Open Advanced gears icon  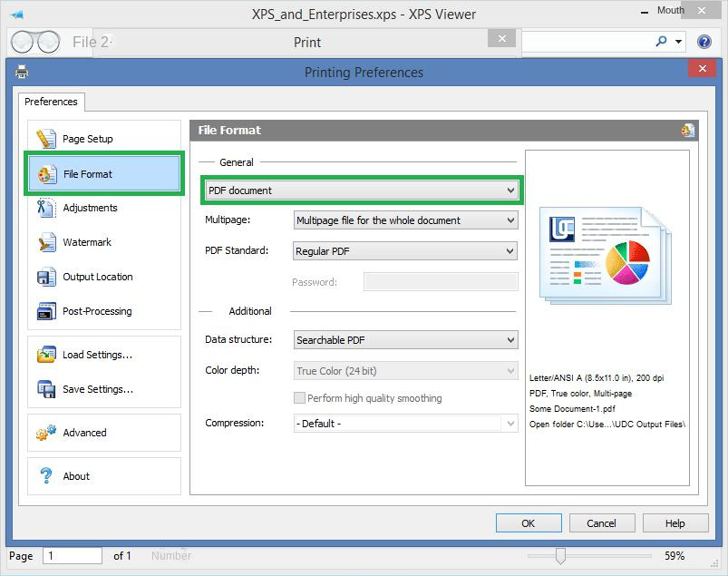click(x=46, y=433)
